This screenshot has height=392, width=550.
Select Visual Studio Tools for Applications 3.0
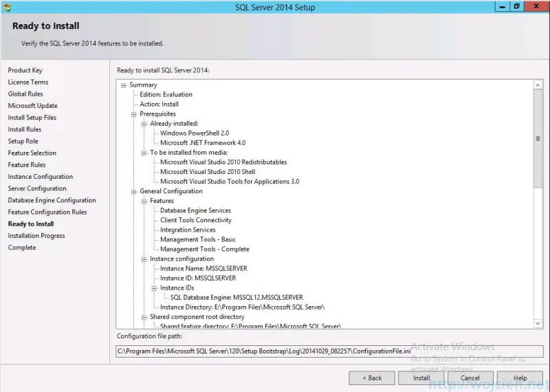pos(230,182)
